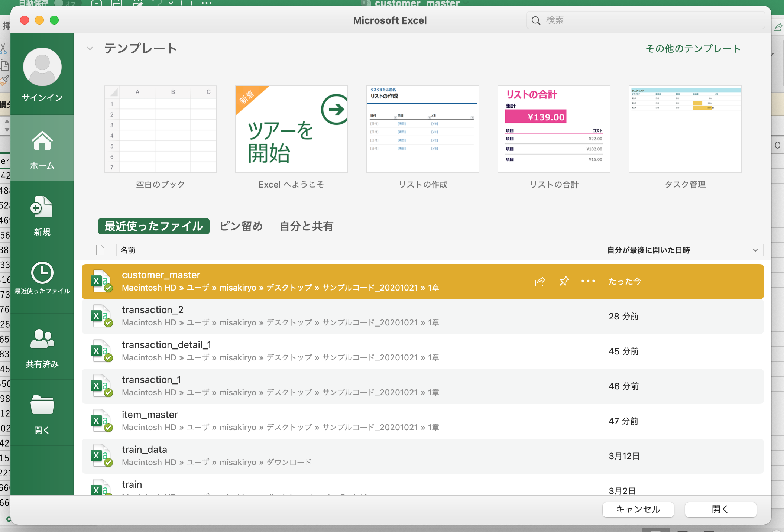Click the サインイン profile icon
784x532 pixels.
(42, 67)
